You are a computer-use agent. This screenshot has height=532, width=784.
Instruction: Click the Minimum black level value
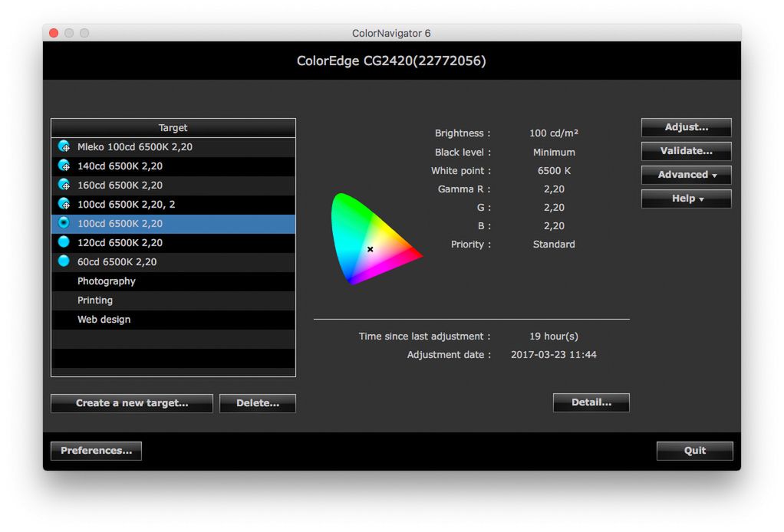pos(554,153)
